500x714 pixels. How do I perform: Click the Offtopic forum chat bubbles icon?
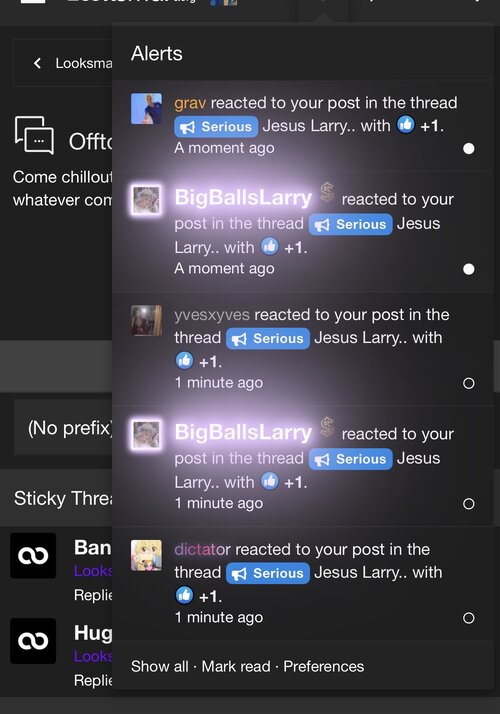[35, 135]
